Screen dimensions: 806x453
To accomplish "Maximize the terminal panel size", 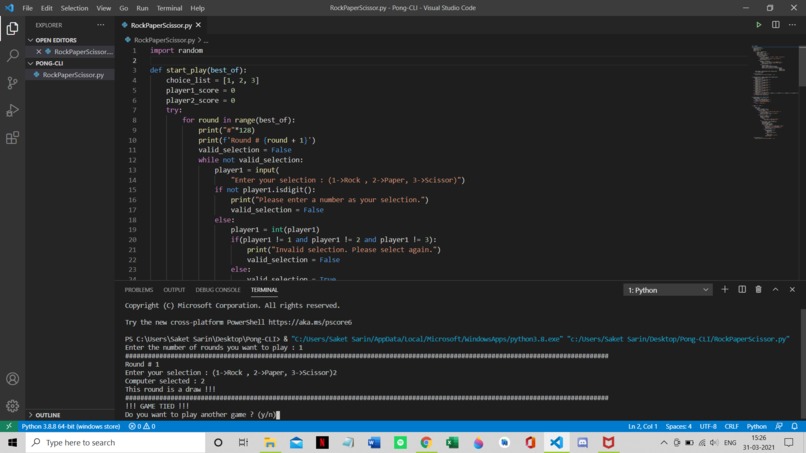I will [775, 289].
